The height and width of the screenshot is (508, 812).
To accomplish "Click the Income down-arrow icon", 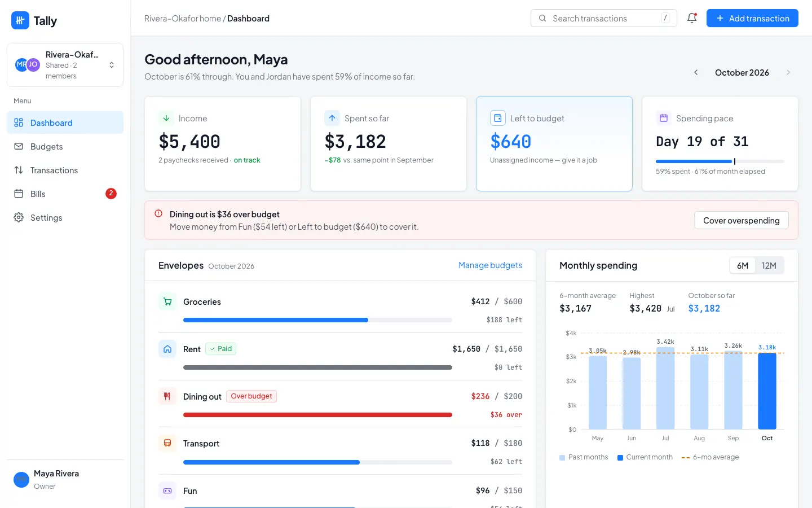I will [x=166, y=118].
